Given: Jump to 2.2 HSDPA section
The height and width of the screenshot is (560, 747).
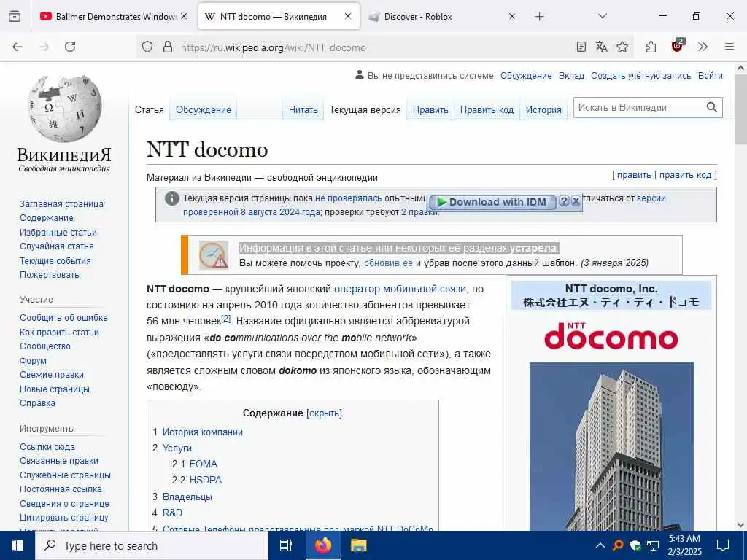Looking at the screenshot, I should click(x=197, y=480).
